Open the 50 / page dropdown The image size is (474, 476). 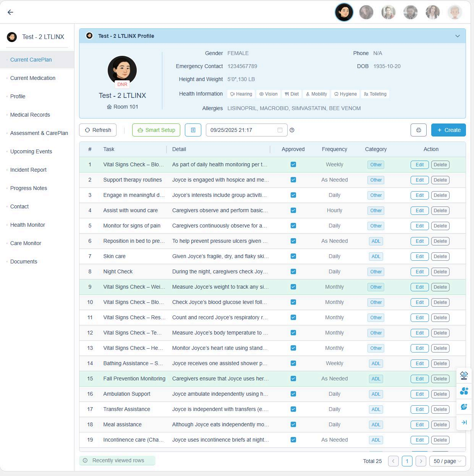(447, 461)
